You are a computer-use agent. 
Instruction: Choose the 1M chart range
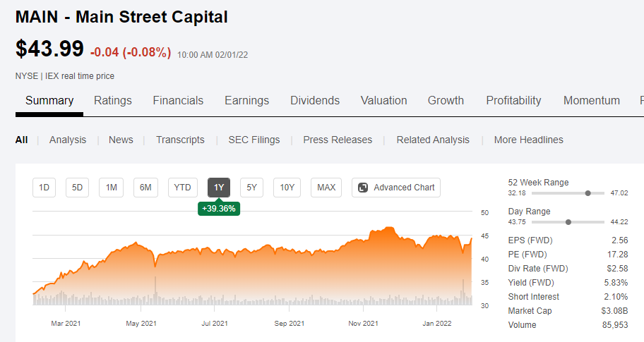[112, 188]
